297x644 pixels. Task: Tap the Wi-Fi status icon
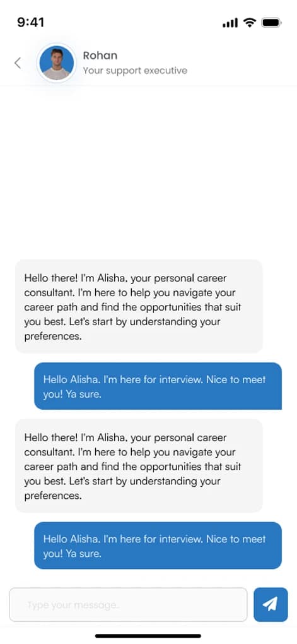(x=249, y=23)
